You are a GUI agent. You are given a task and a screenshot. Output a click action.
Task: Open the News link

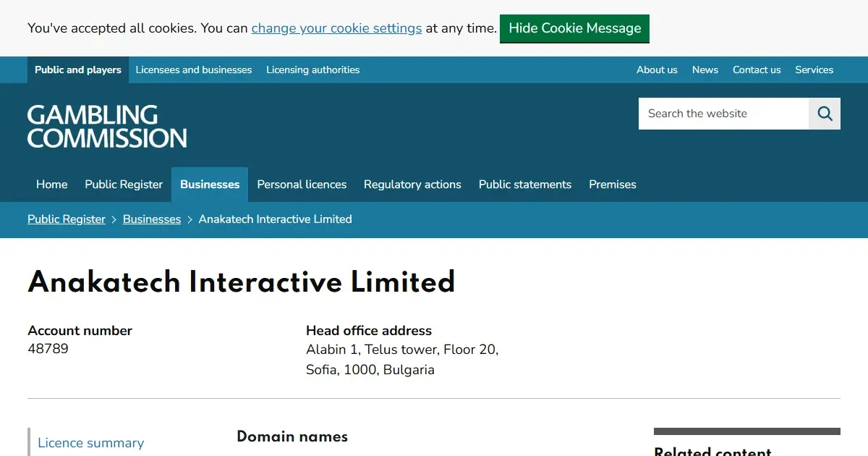pos(705,69)
